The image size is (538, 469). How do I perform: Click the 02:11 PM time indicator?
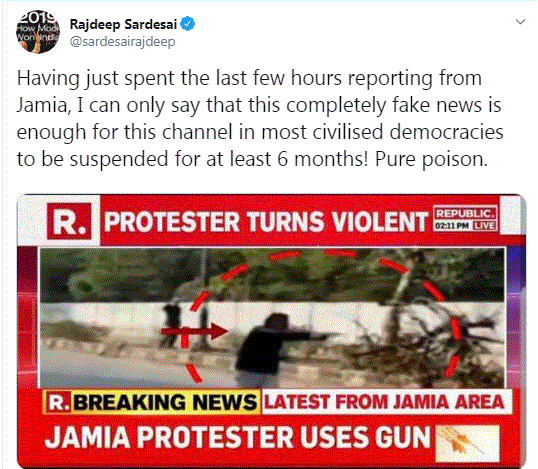[452, 226]
